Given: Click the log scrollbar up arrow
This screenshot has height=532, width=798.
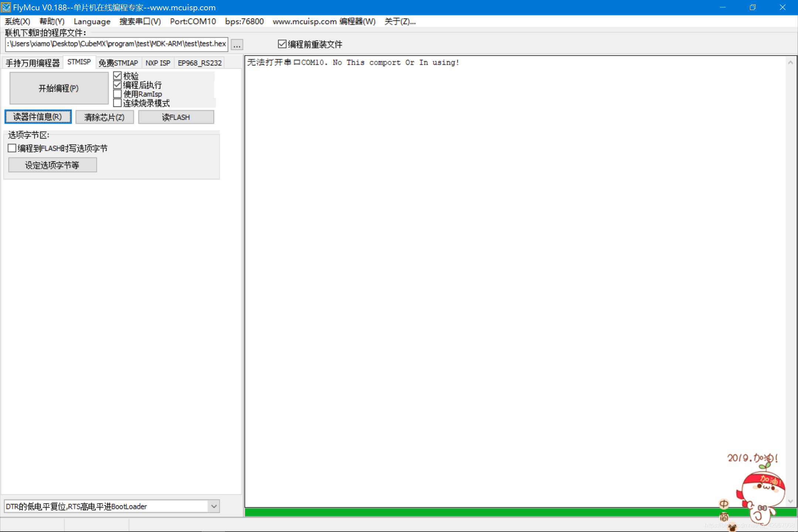Looking at the screenshot, I should tap(790, 62).
